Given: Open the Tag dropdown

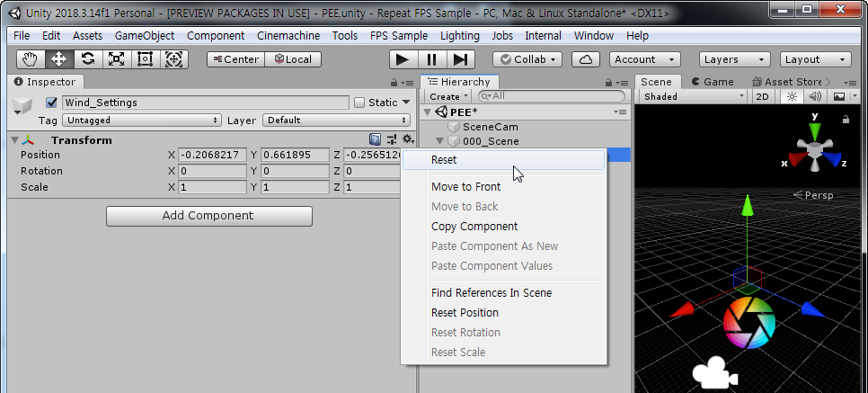Looking at the screenshot, I should click(142, 121).
